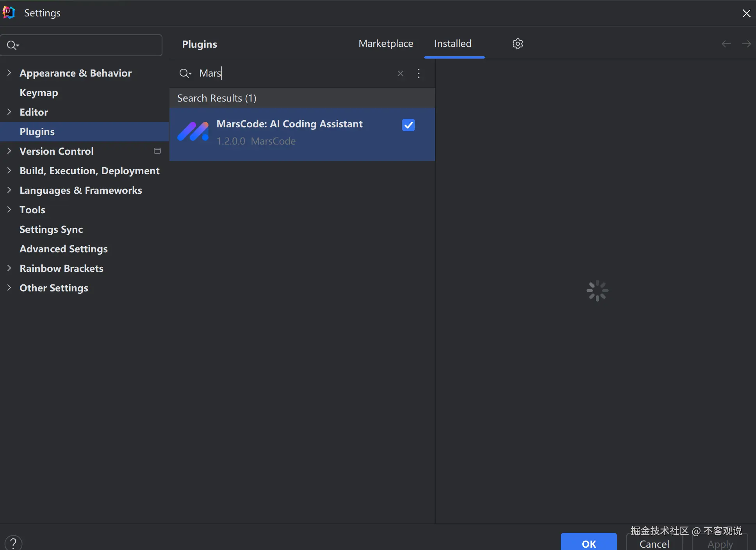Select the Installed plugins tab
Image resolution: width=756 pixels, height=550 pixels.
coord(453,44)
